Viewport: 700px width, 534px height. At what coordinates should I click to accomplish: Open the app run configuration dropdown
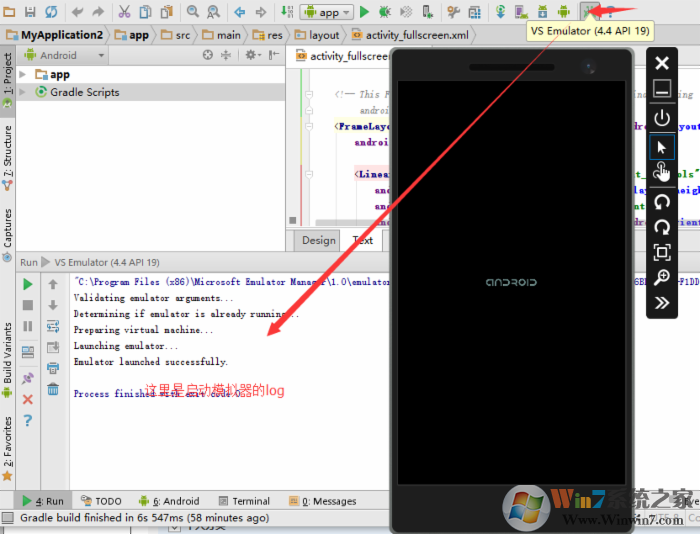(327, 12)
